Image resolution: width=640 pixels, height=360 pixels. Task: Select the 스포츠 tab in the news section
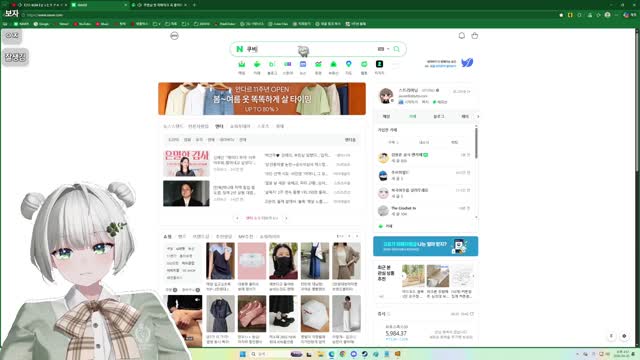(x=263, y=126)
